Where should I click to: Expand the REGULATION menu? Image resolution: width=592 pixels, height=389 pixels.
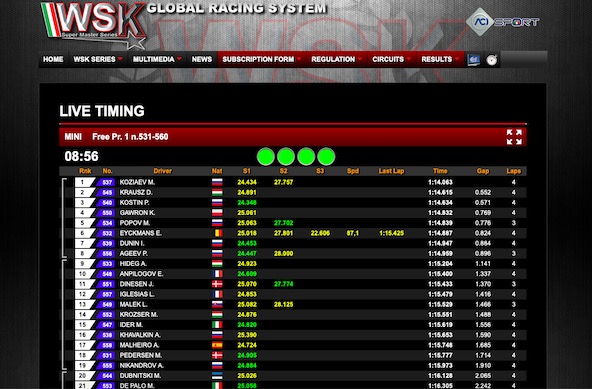pos(336,59)
